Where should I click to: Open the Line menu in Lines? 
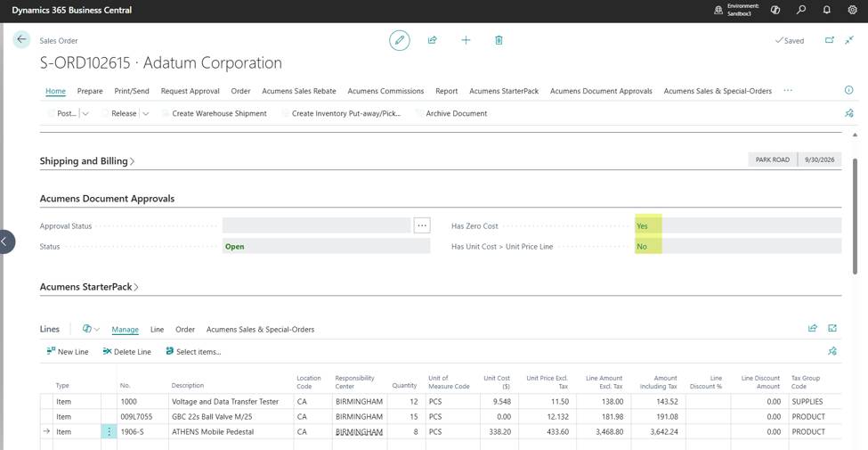[x=158, y=329]
